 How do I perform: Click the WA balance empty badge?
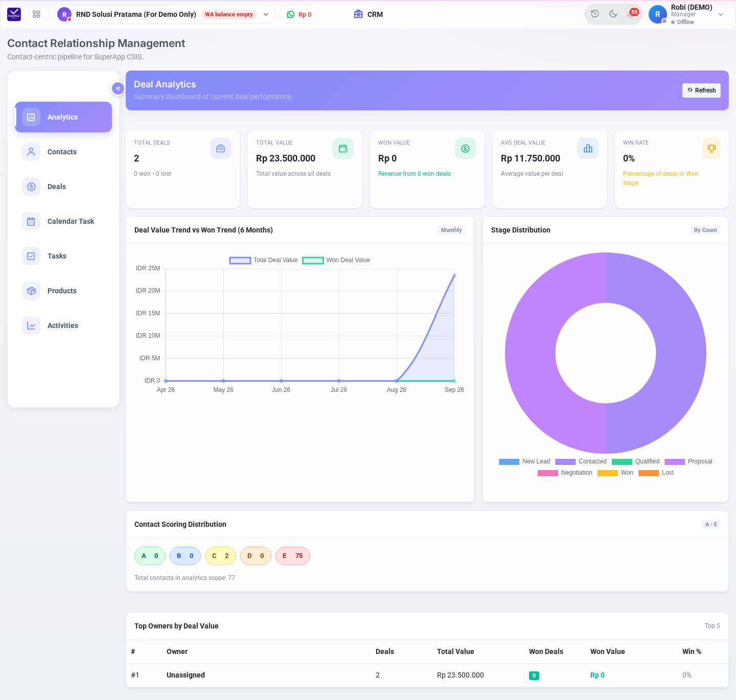[229, 14]
